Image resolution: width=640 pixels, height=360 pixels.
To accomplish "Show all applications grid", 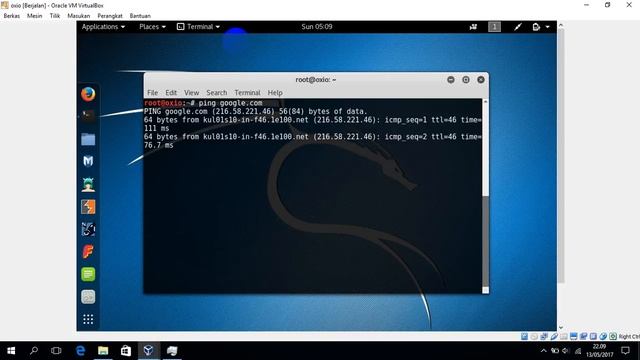I will point(88,319).
